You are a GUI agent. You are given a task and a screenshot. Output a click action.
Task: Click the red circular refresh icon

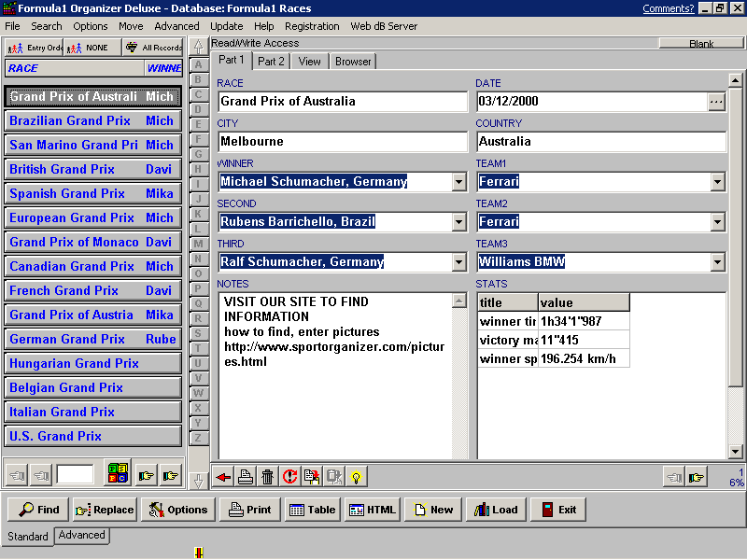pos(289,477)
